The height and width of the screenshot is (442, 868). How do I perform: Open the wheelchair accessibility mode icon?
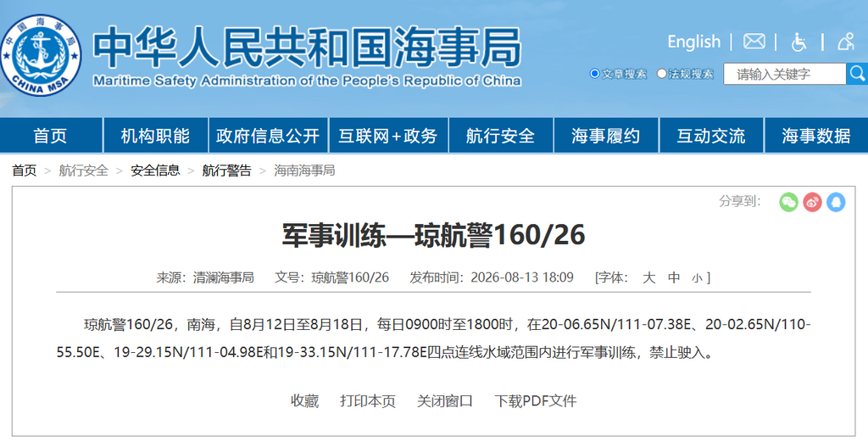tap(798, 42)
